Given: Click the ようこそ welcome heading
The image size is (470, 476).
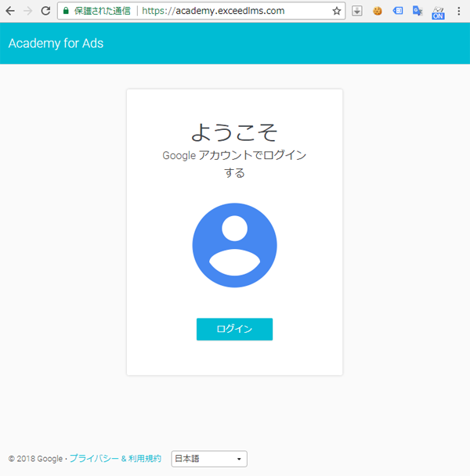Looking at the screenshot, I should (234, 132).
